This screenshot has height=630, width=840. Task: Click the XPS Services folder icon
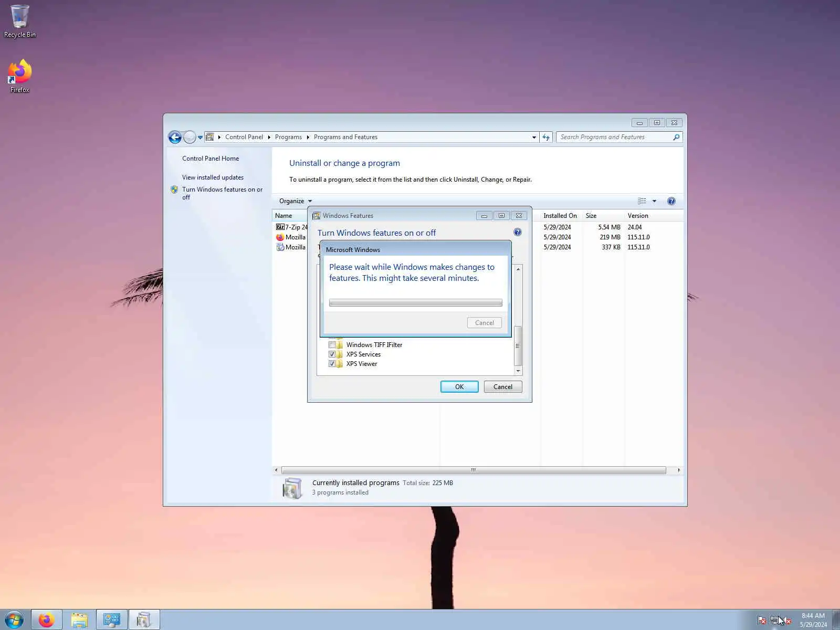coord(340,354)
